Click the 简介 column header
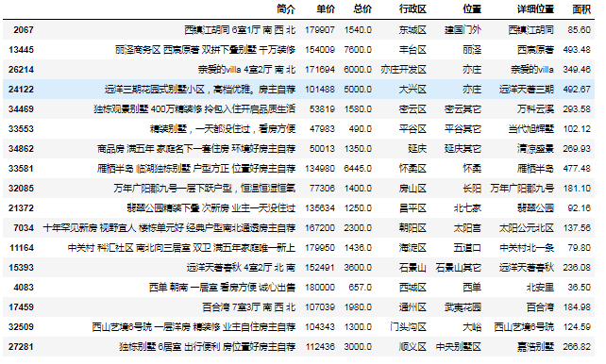The image size is (606, 364). (286, 9)
